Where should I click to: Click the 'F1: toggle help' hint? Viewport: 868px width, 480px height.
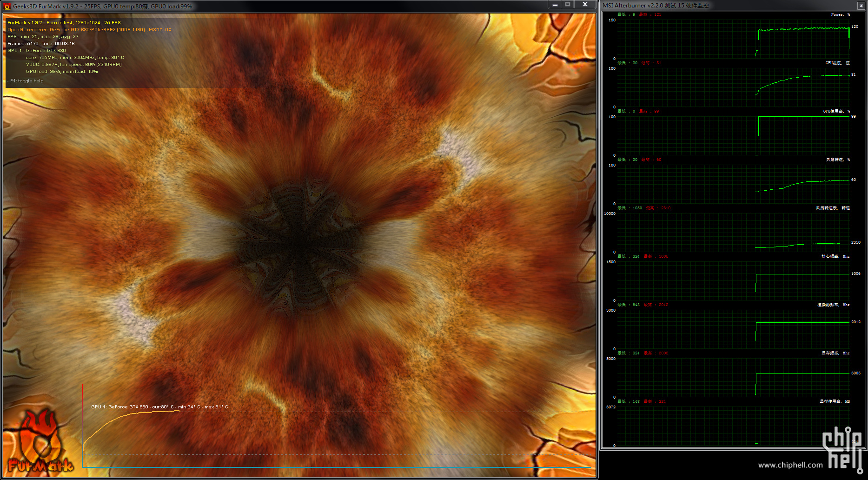click(x=26, y=80)
